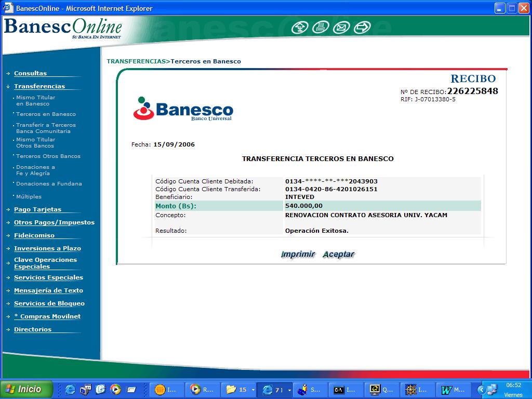Click the network connection tray icon

[x=492, y=390]
